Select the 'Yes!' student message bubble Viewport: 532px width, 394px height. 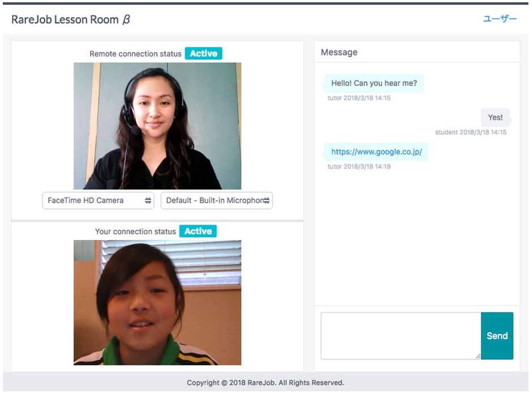pos(495,117)
